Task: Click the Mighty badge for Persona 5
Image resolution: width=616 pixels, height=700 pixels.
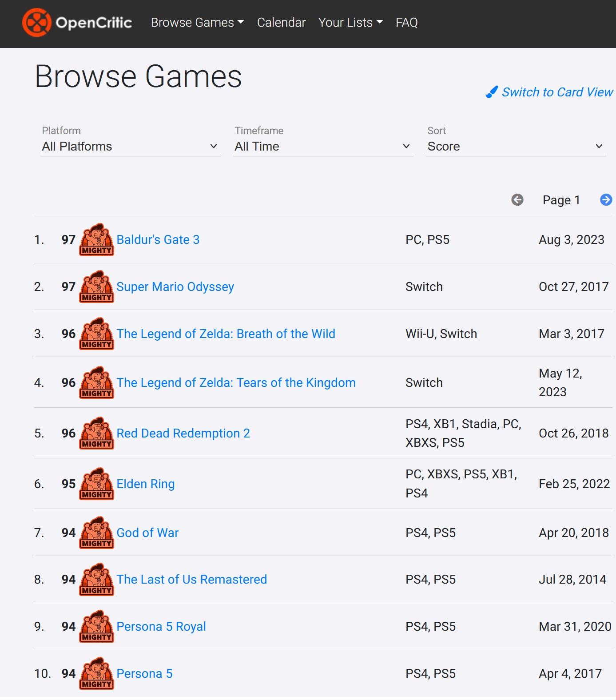Action: coord(97,673)
